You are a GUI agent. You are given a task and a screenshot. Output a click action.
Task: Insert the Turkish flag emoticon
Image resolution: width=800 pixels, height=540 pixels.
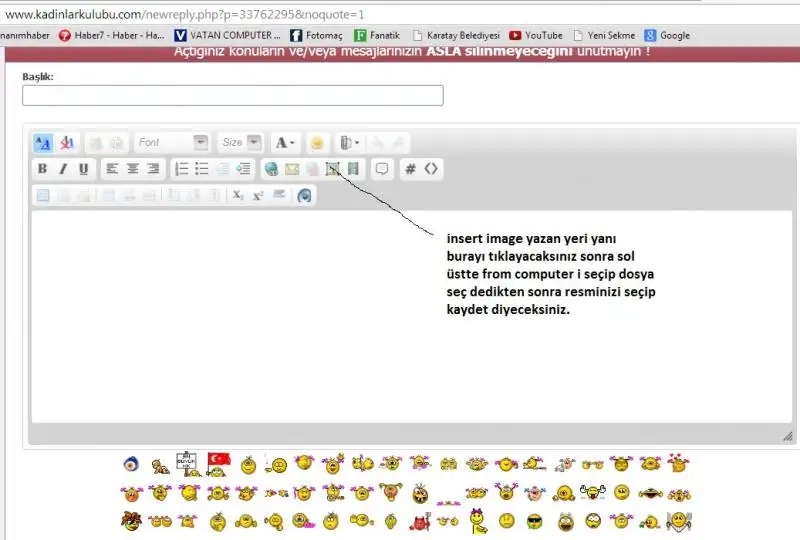pyautogui.click(x=219, y=463)
